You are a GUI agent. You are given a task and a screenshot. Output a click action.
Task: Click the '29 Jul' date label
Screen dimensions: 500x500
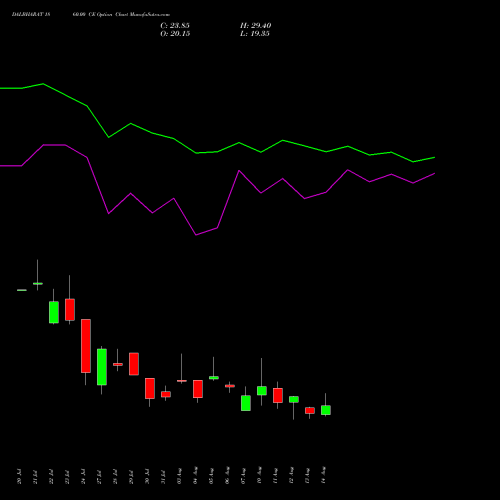click(x=131, y=477)
